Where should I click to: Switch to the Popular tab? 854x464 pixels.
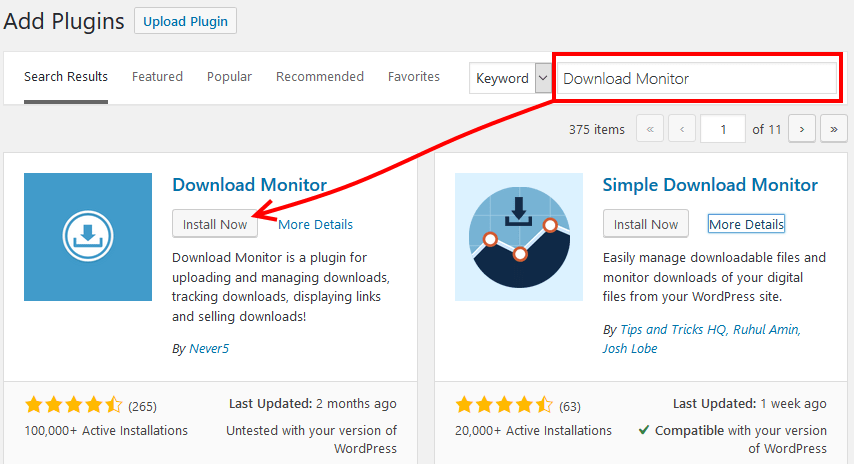coord(229,77)
